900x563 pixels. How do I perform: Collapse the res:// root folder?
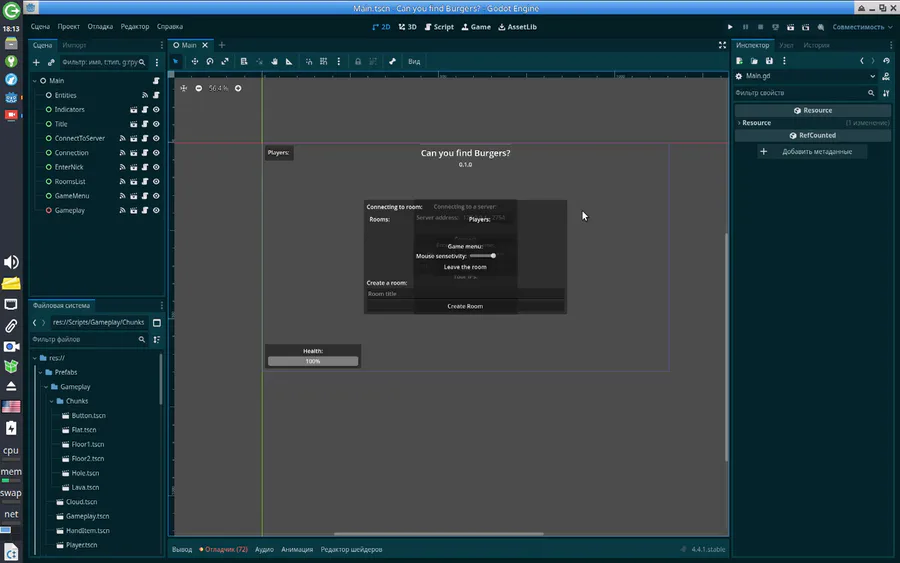pyautogui.click(x=35, y=358)
